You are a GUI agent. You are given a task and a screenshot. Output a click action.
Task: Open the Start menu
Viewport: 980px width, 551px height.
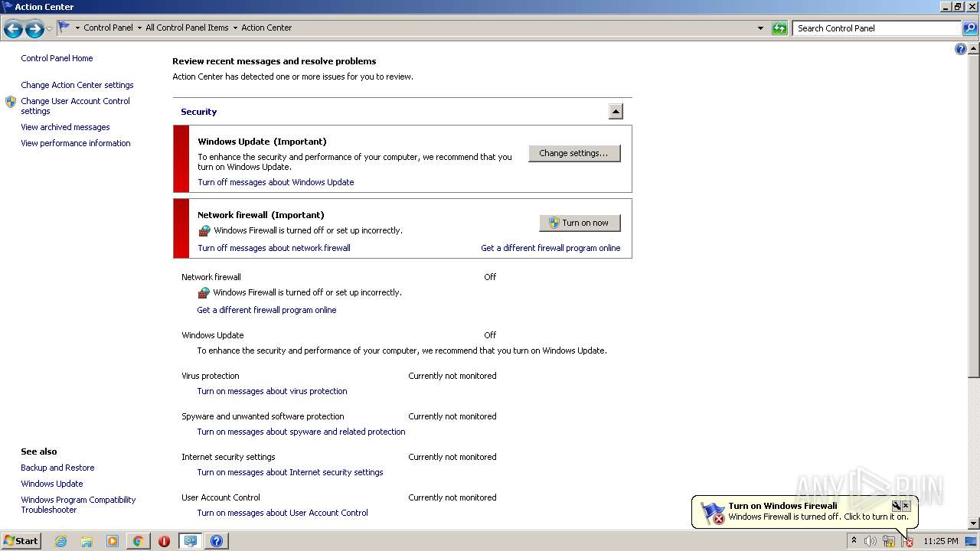coord(21,540)
